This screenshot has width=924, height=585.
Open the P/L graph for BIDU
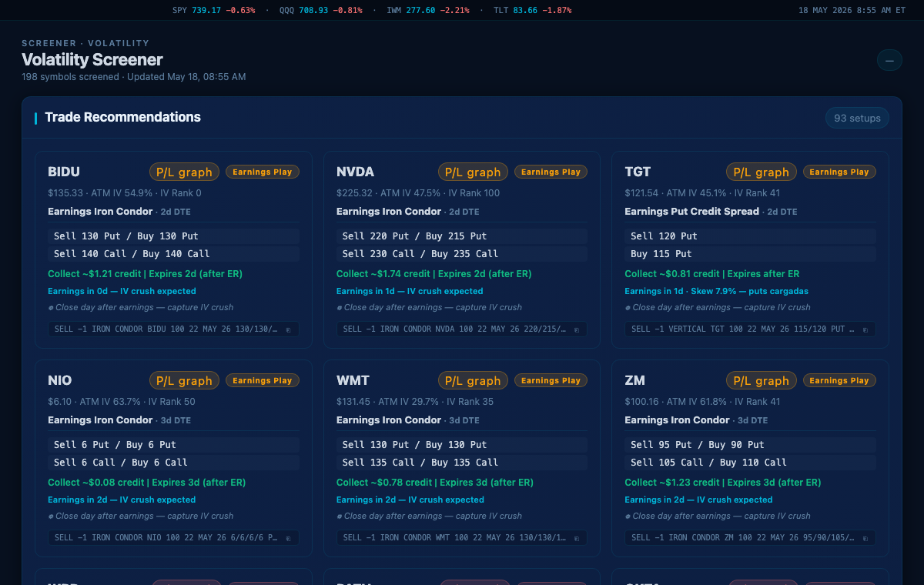tap(184, 172)
